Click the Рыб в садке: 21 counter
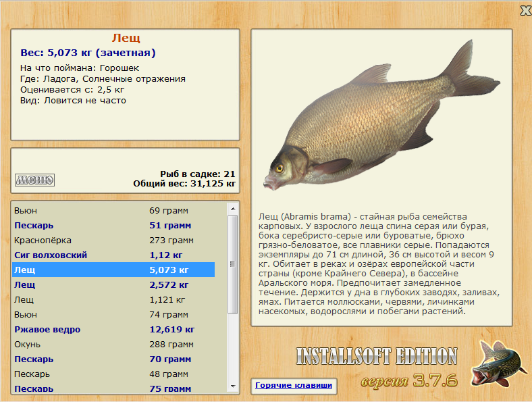Image resolution: width=532 pixels, height=402 pixels. [197, 174]
